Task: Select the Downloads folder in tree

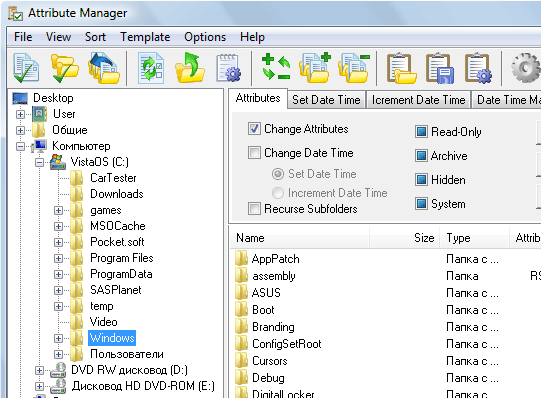Action: coord(117,194)
